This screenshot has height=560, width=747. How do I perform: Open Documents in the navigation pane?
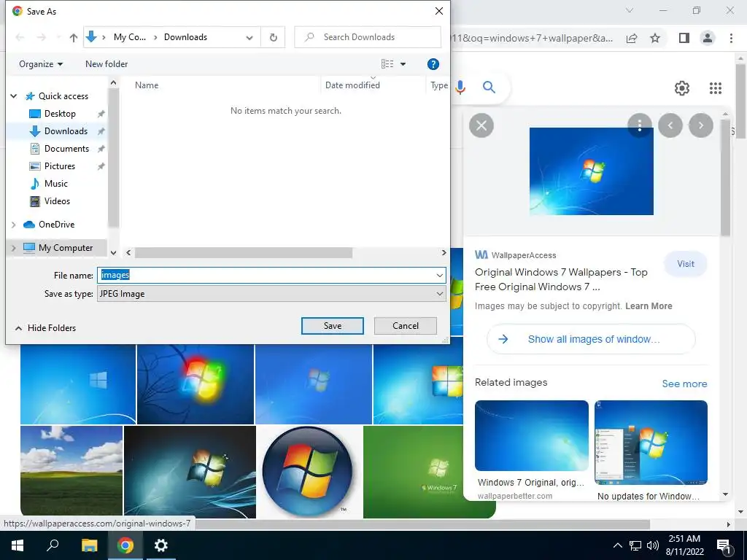(x=66, y=149)
